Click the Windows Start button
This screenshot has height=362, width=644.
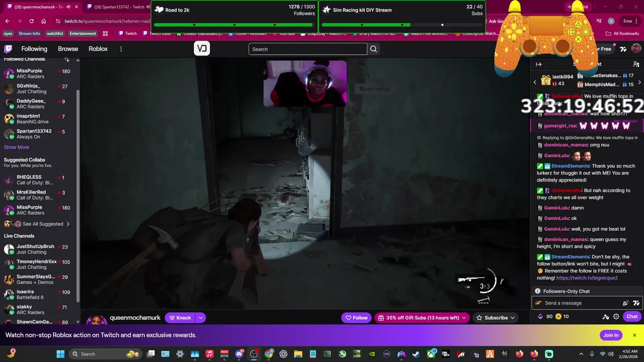(60, 354)
